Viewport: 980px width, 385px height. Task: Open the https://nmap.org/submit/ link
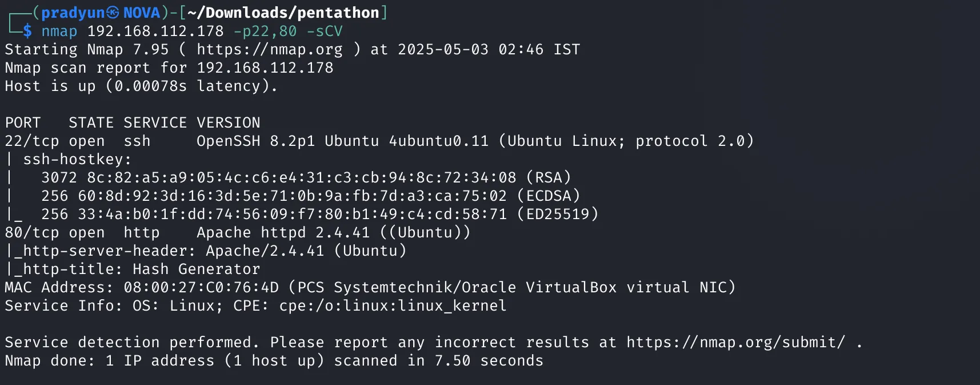click(735, 343)
